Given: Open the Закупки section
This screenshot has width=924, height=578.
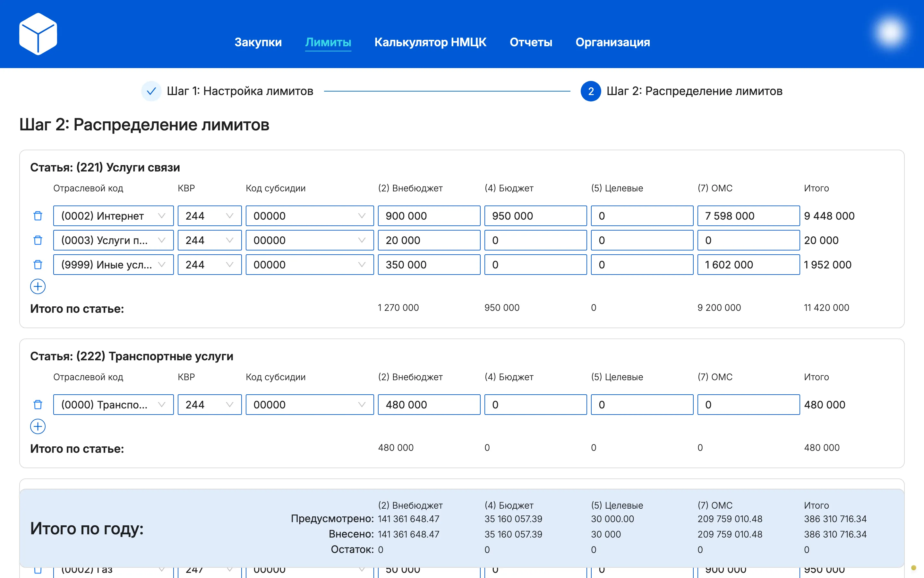Looking at the screenshot, I should click(258, 42).
